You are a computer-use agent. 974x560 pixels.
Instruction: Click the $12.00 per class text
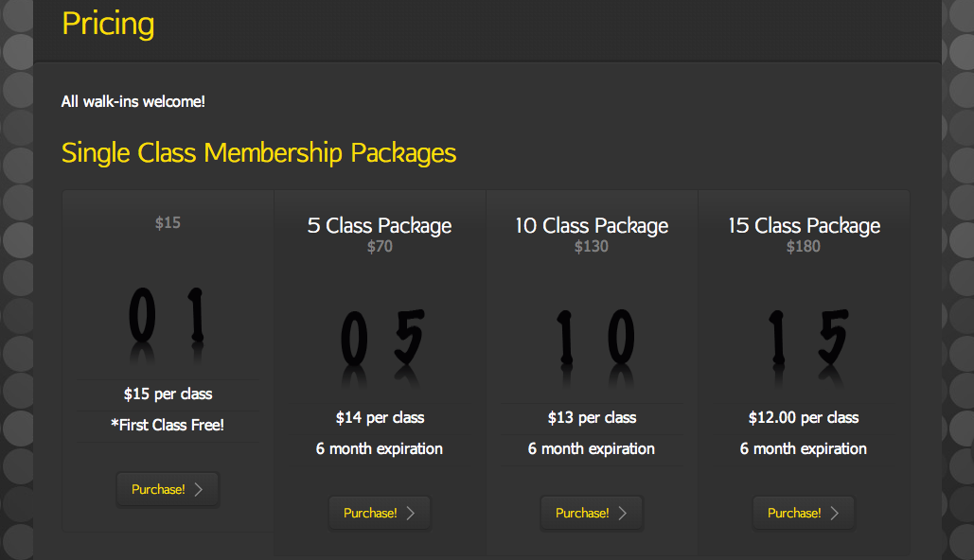coord(804,418)
